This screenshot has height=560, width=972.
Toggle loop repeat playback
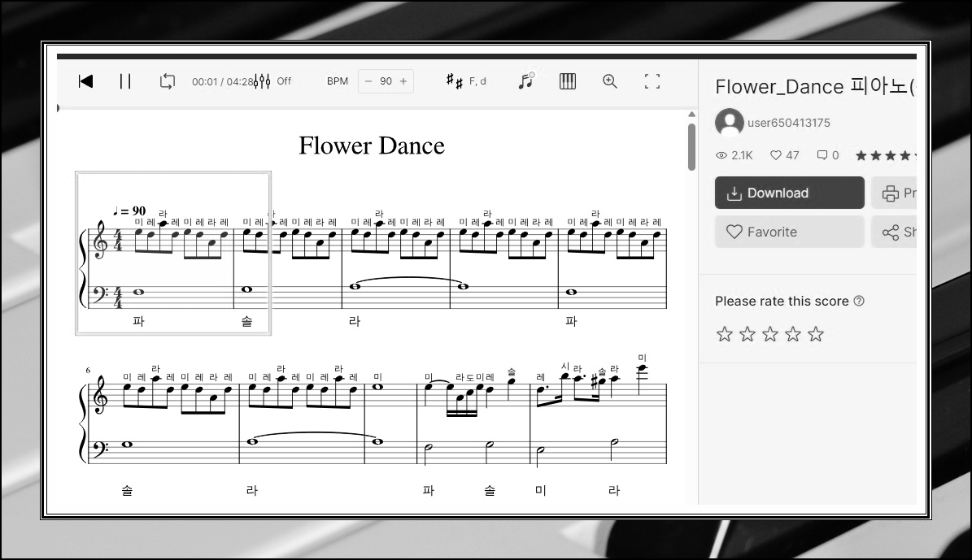168,81
